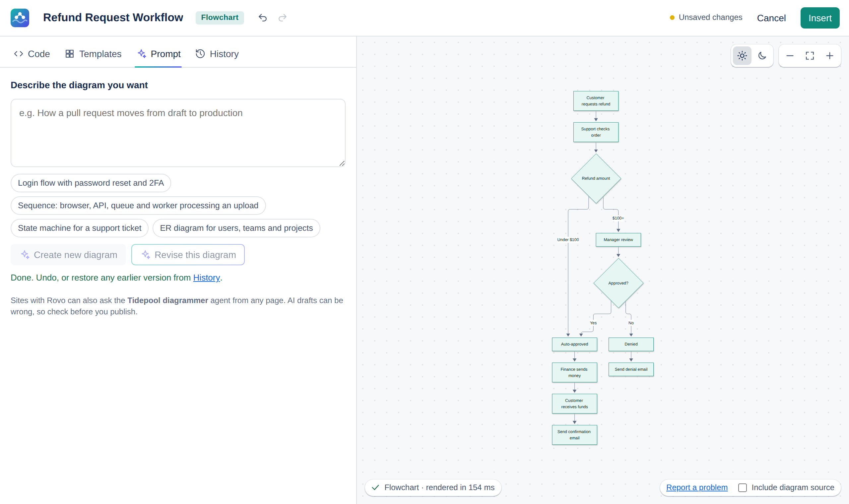
Task: Enable Include diagram source checkbox
Action: 743,488
